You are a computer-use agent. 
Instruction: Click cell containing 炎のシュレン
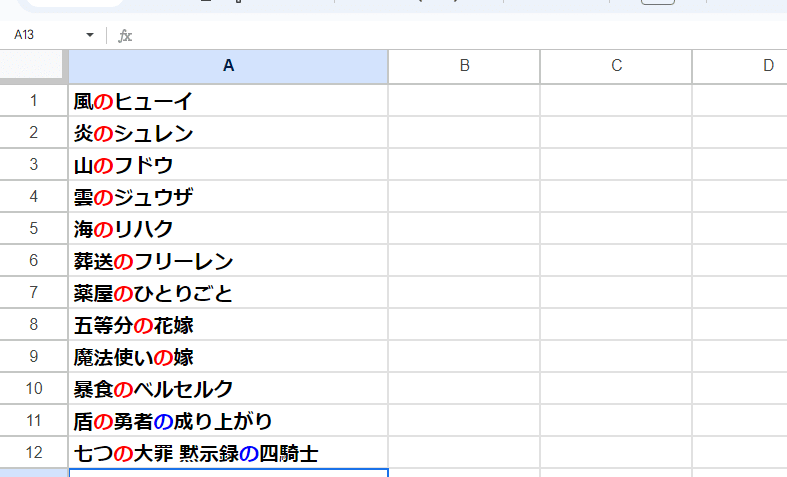tap(228, 133)
